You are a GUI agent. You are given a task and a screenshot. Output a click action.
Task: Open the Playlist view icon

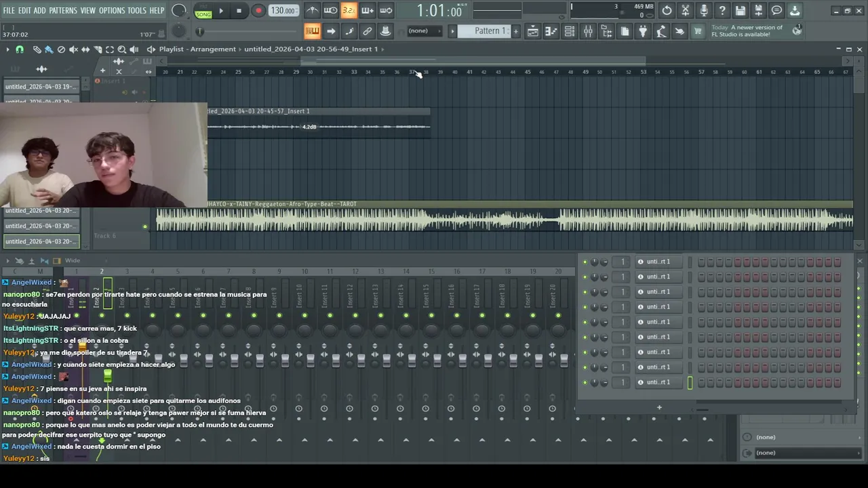click(x=533, y=31)
